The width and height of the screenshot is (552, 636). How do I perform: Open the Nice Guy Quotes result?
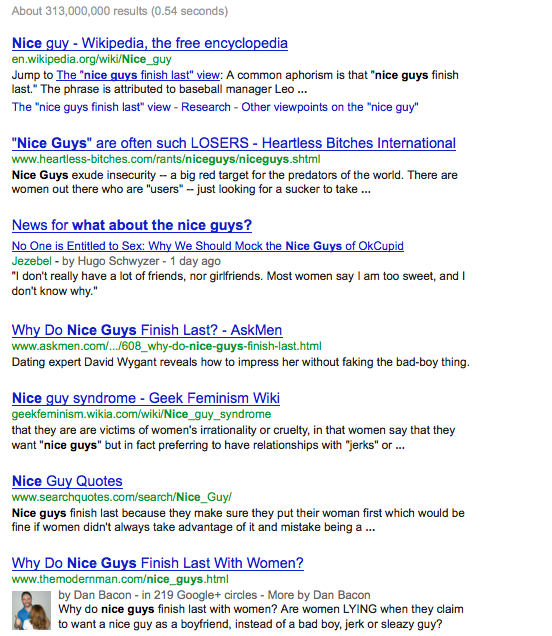67,481
